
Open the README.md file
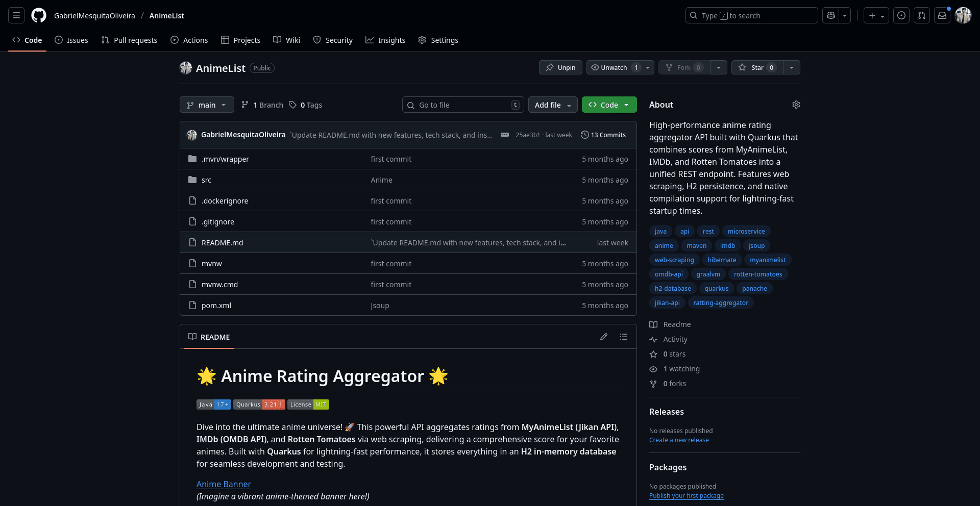point(222,243)
